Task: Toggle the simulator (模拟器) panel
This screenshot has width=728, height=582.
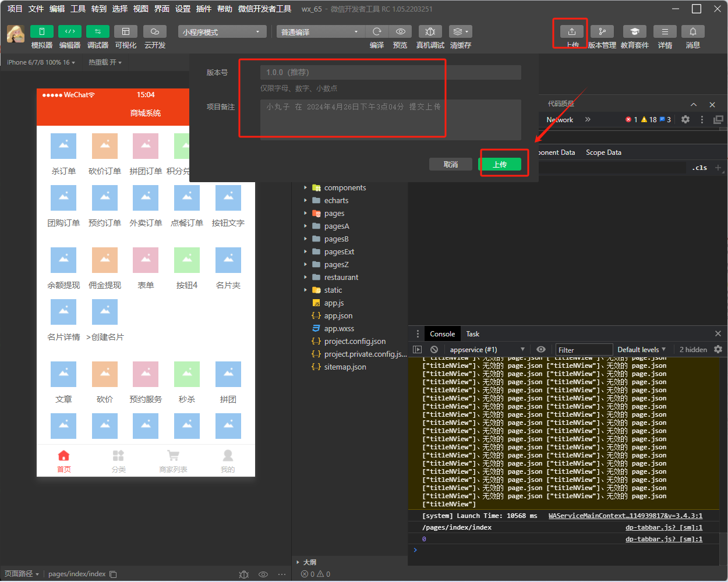Action: point(41,31)
